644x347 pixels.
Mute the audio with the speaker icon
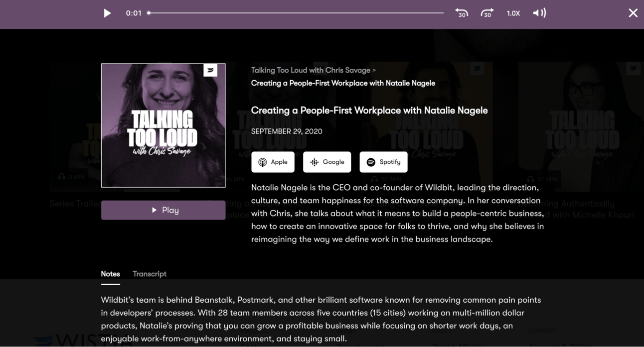click(539, 13)
